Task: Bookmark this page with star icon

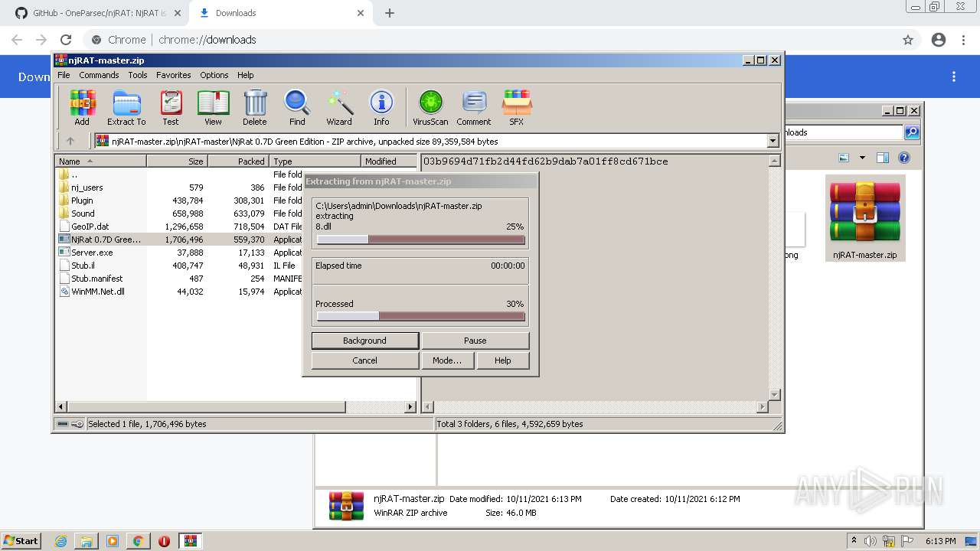Action: [908, 40]
